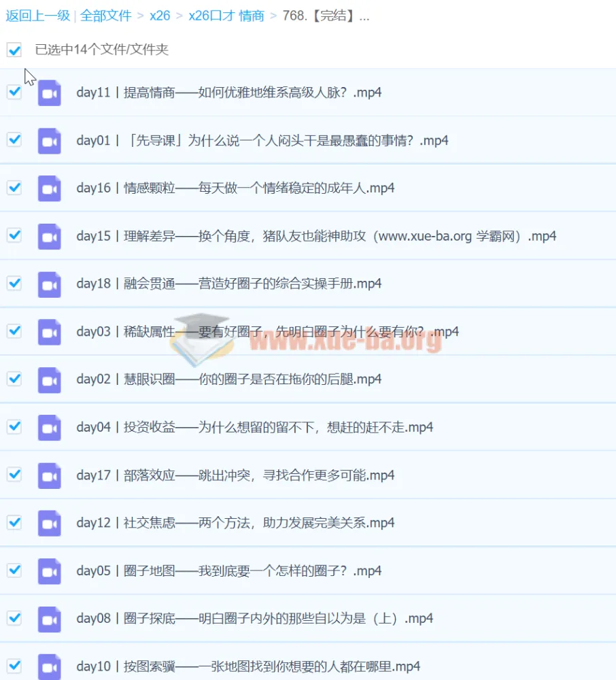Click the video icon for day10 file
This screenshot has width=616, height=680.
49,666
